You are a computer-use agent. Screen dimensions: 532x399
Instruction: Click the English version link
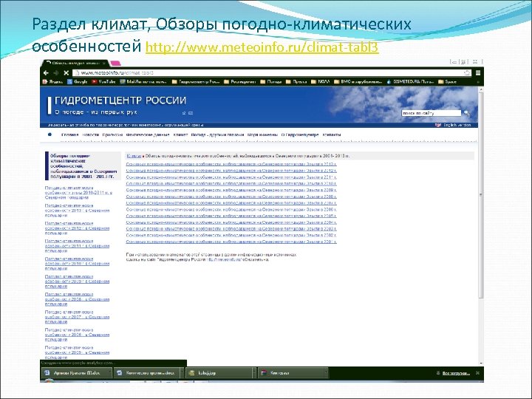coord(457,125)
